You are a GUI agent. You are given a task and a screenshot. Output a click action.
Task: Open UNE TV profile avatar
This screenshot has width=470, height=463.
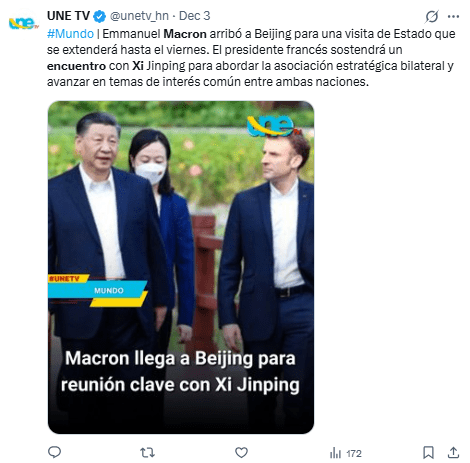pyautogui.click(x=23, y=23)
